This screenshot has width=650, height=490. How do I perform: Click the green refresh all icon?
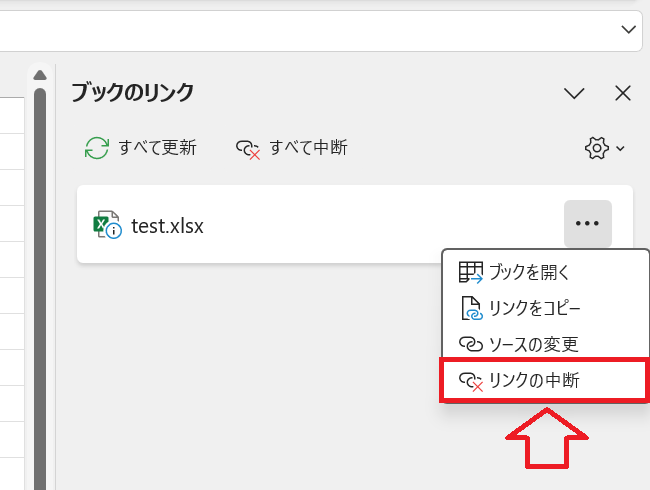97,148
